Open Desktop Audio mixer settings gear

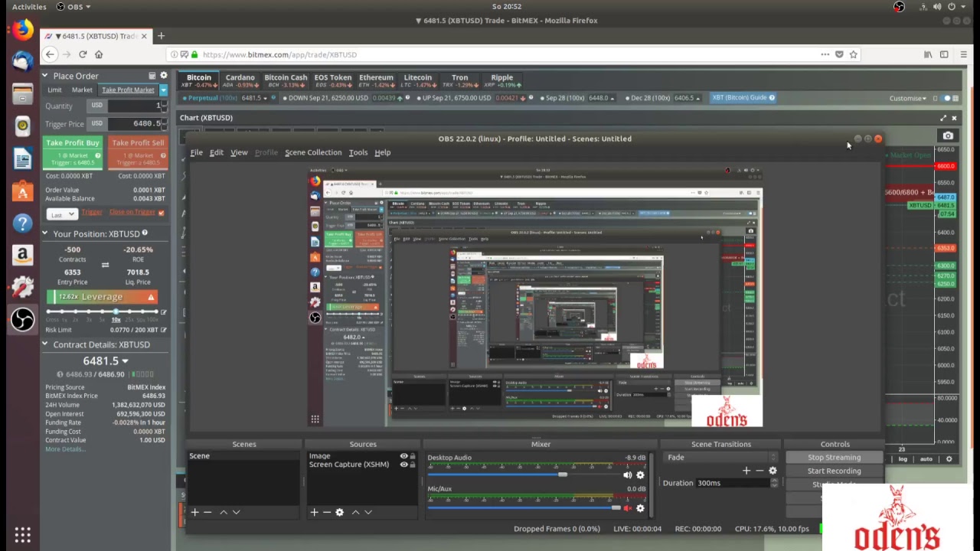coord(640,475)
